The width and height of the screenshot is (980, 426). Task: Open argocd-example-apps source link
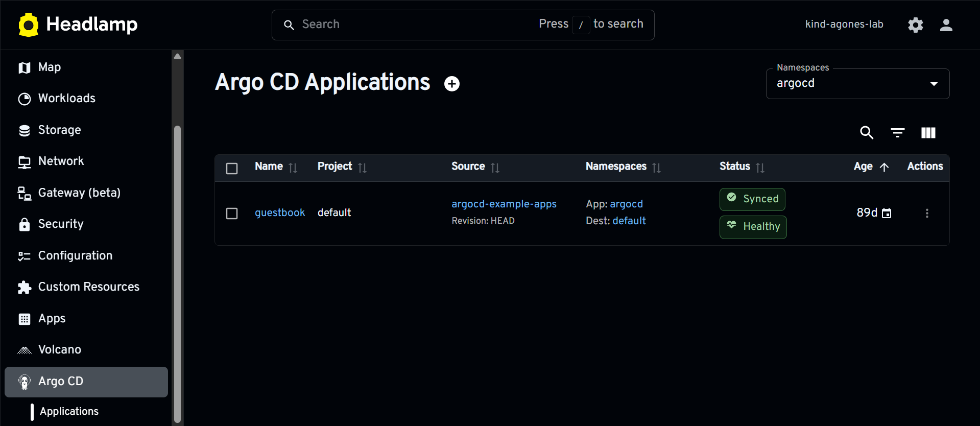pos(504,204)
